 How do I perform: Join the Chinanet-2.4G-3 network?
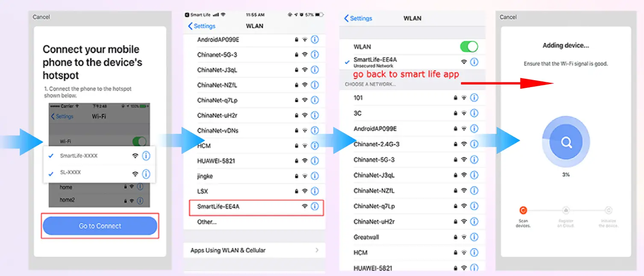coord(412,144)
